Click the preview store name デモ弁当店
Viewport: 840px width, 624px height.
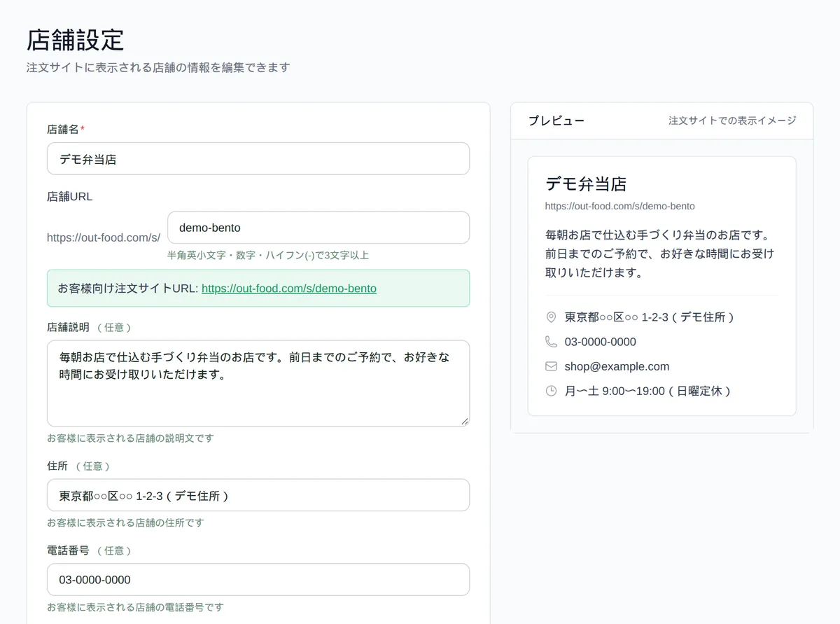[586, 184]
